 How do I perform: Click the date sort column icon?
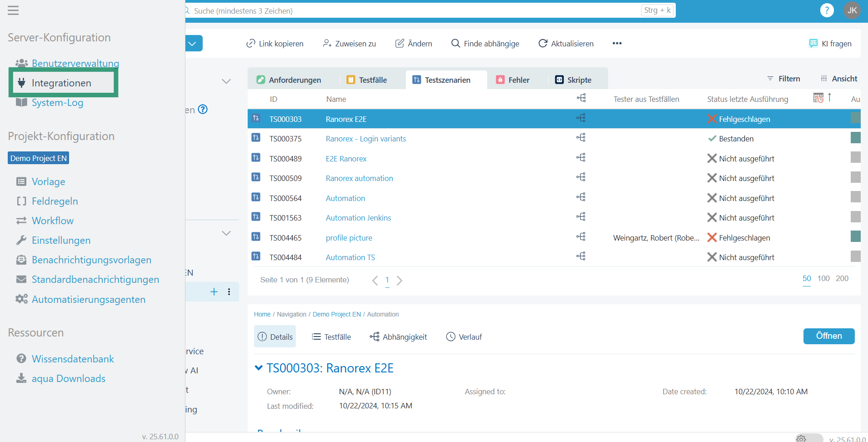point(818,98)
